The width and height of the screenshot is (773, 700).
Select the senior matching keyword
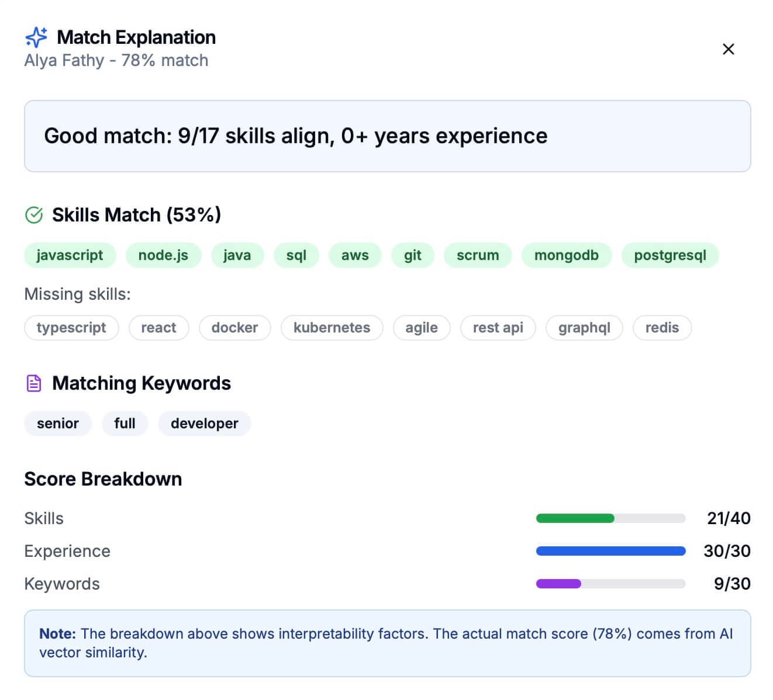[57, 423]
